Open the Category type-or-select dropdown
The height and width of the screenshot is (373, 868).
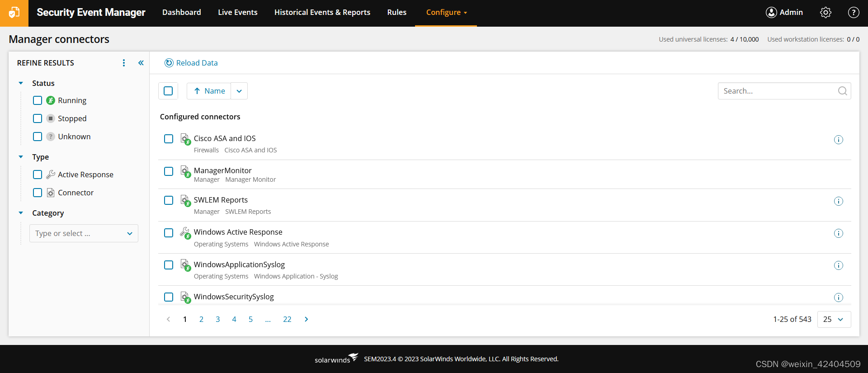pyautogui.click(x=84, y=233)
